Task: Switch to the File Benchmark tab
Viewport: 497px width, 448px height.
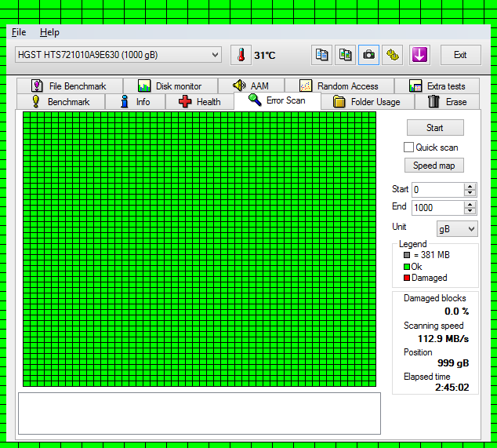Action: point(70,86)
